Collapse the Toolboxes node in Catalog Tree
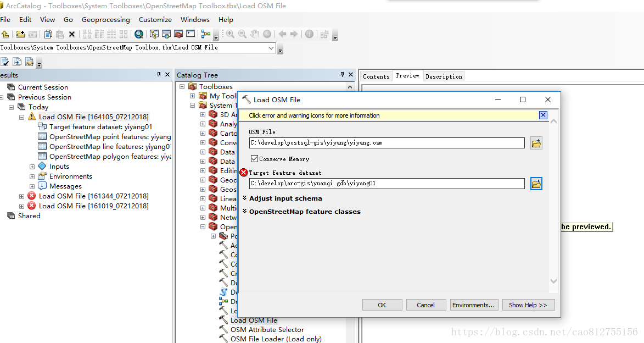The height and width of the screenshot is (343, 644). (182, 86)
